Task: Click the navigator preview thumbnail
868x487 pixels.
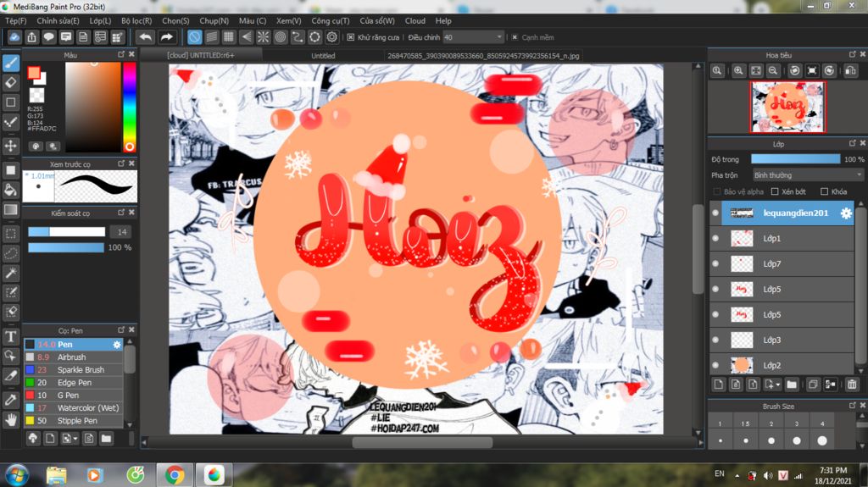Action: [x=787, y=107]
